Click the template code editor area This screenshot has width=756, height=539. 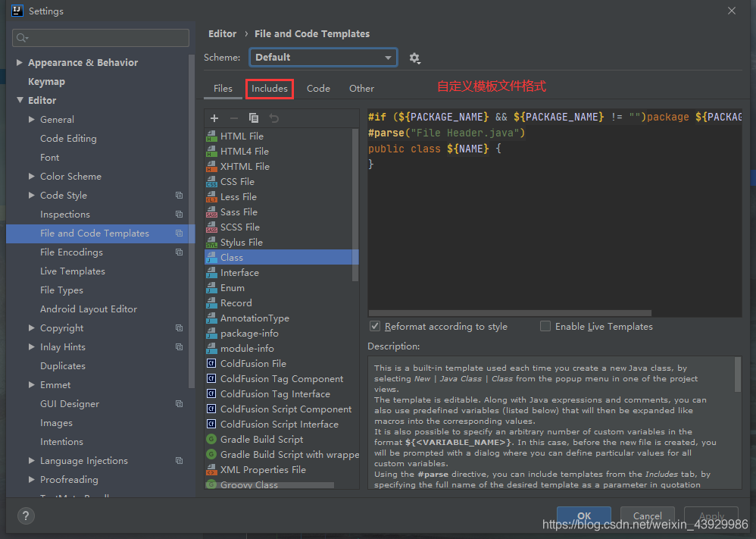pyautogui.click(x=555, y=212)
